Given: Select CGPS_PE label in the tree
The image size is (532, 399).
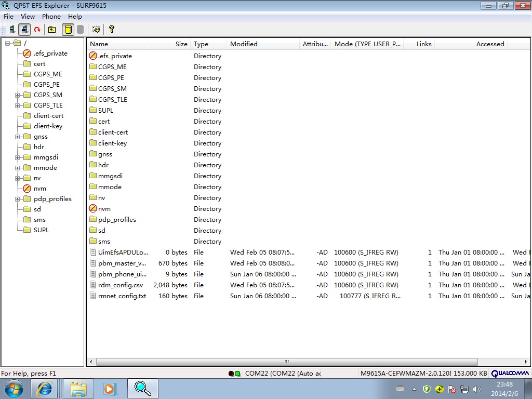Looking at the screenshot, I should (x=46, y=85).
